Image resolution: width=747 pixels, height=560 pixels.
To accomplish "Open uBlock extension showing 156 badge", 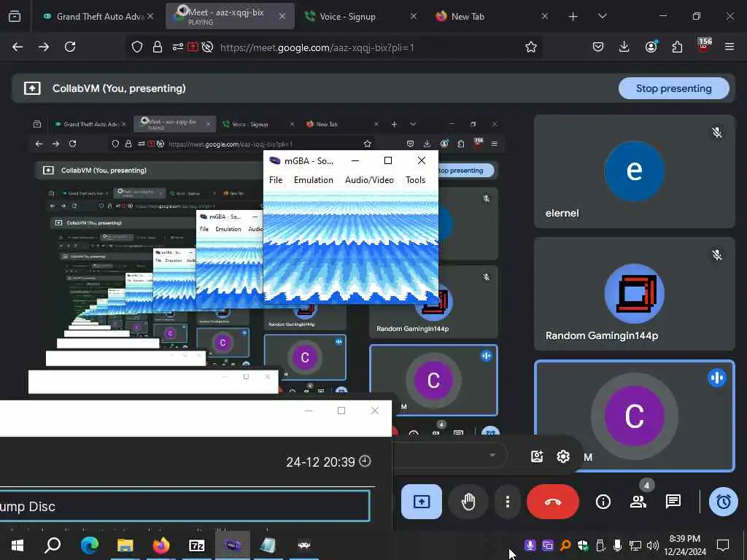I will pos(704,46).
